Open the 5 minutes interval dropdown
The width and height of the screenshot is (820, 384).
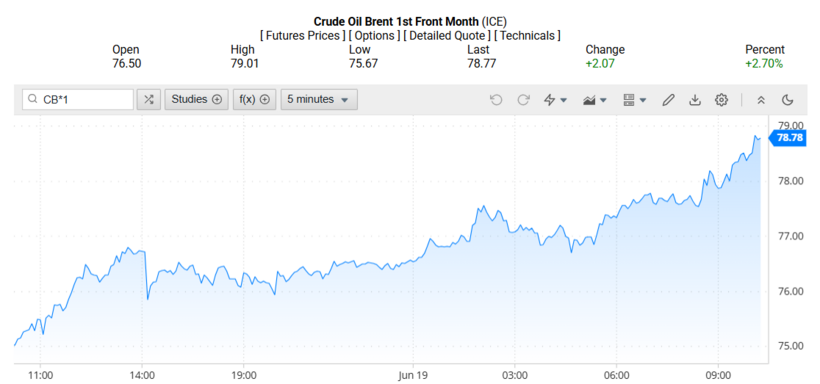[319, 99]
